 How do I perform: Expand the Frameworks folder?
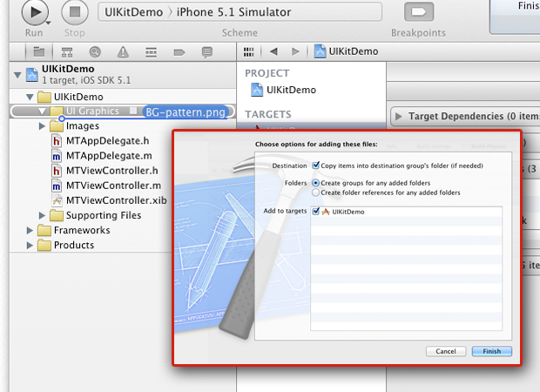[x=30, y=231]
